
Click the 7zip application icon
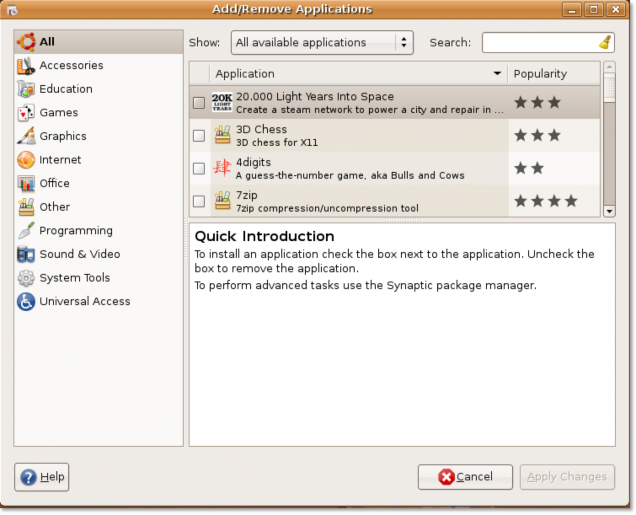click(222, 201)
